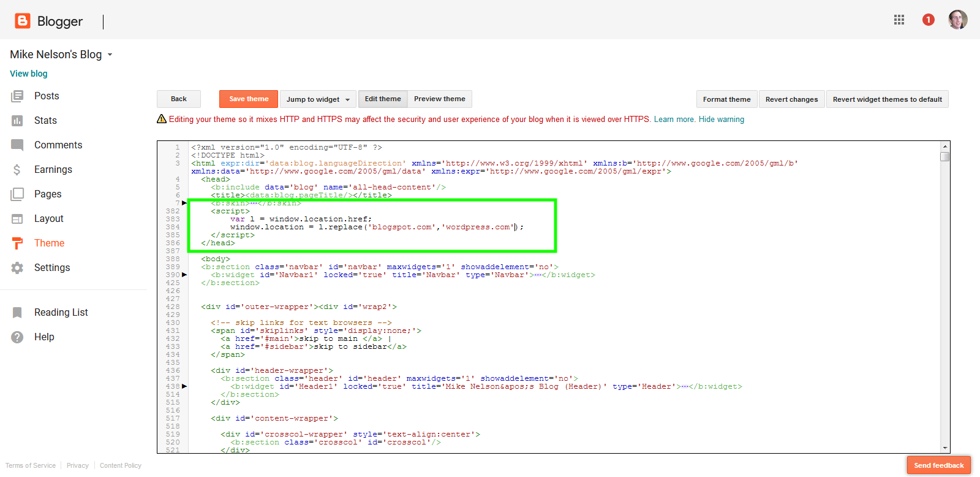
Task: Click the outer-wrapper div code line
Action: [299, 307]
